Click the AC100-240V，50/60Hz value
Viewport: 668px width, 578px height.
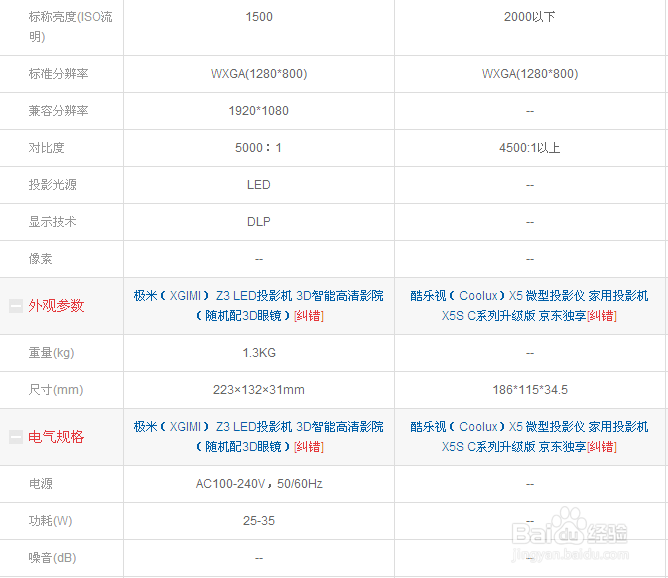(x=259, y=484)
